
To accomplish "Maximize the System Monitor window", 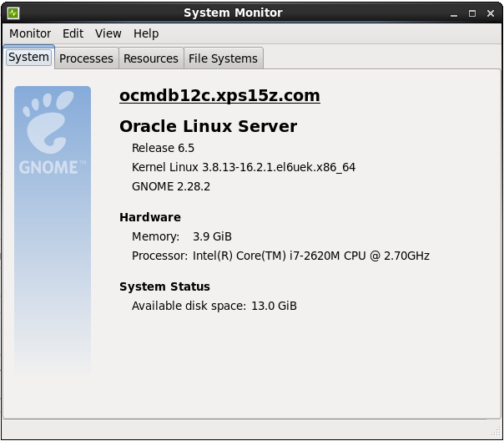I will click(472, 13).
